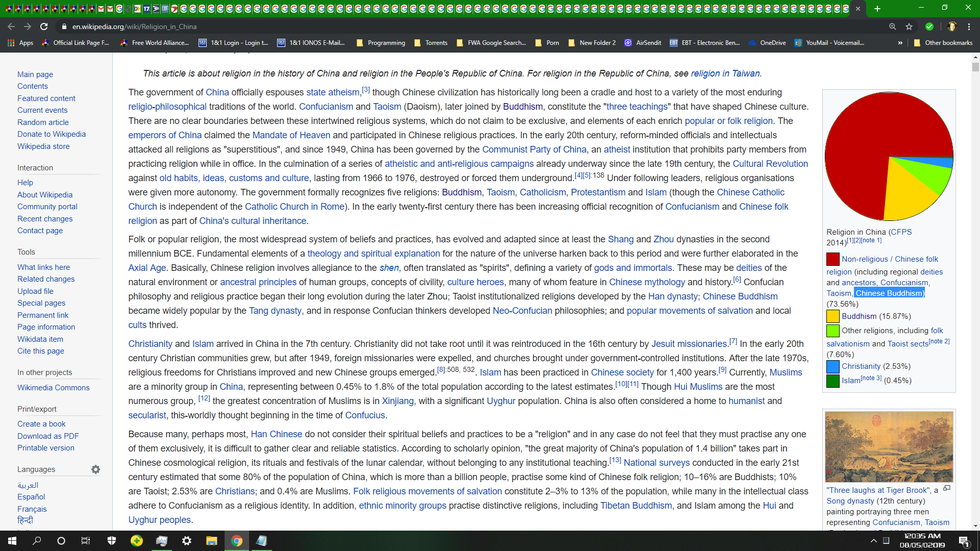This screenshot has height=551, width=980.
Task: Click the zoom magnifier icon in address bar
Action: 892,27
